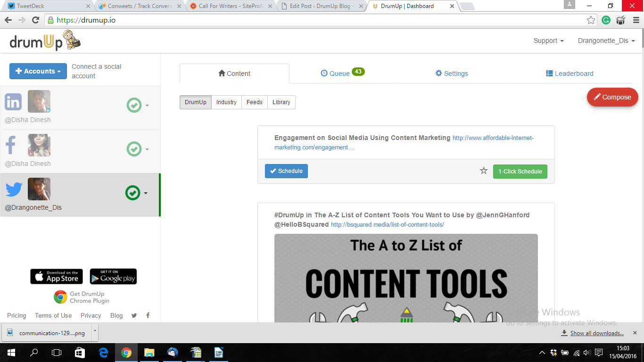Switch to Call For Writers browser tab
The width and height of the screenshot is (644, 362).
pyautogui.click(x=230, y=6)
